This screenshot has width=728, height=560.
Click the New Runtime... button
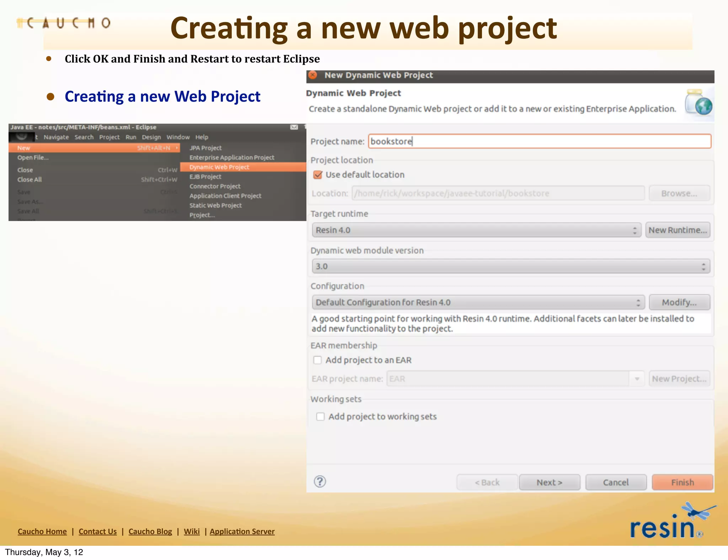coord(678,230)
